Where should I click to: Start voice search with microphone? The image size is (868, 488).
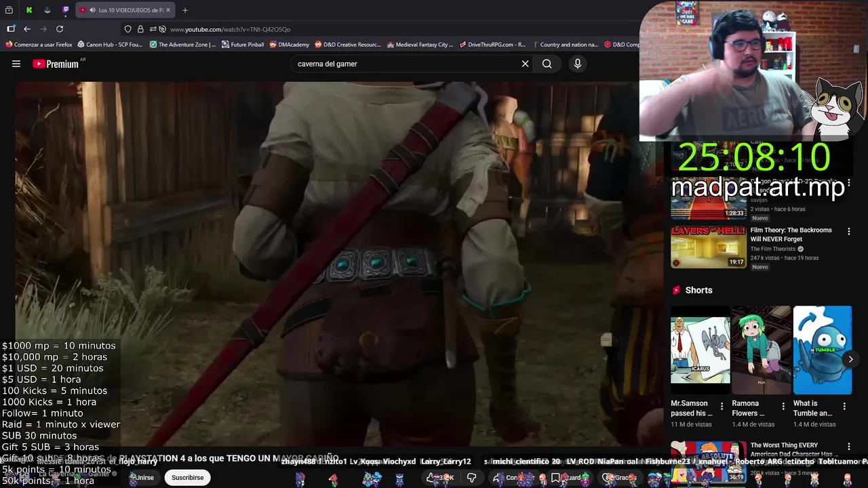(x=578, y=64)
